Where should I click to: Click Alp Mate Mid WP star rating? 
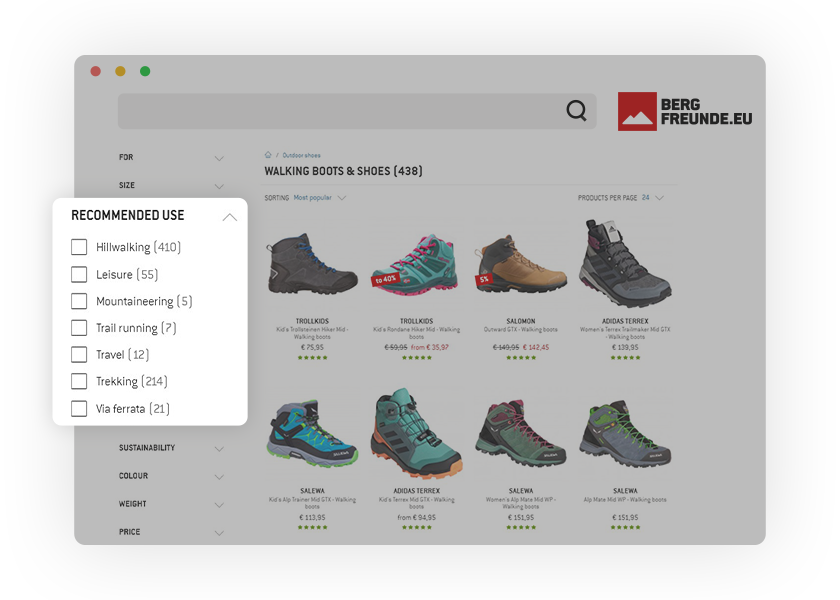pos(625,527)
